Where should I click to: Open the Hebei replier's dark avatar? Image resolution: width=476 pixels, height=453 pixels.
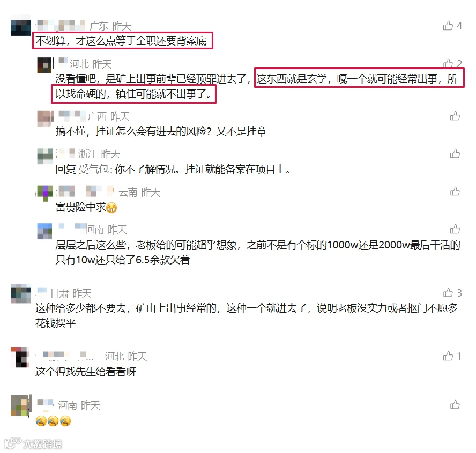click(44, 65)
